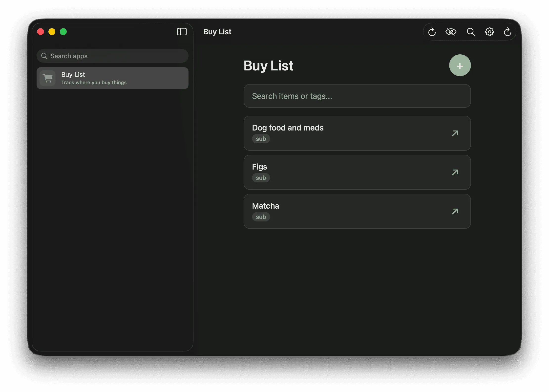
Task: Toggle hidden items with the eye-slash icon
Action: (x=451, y=32)
